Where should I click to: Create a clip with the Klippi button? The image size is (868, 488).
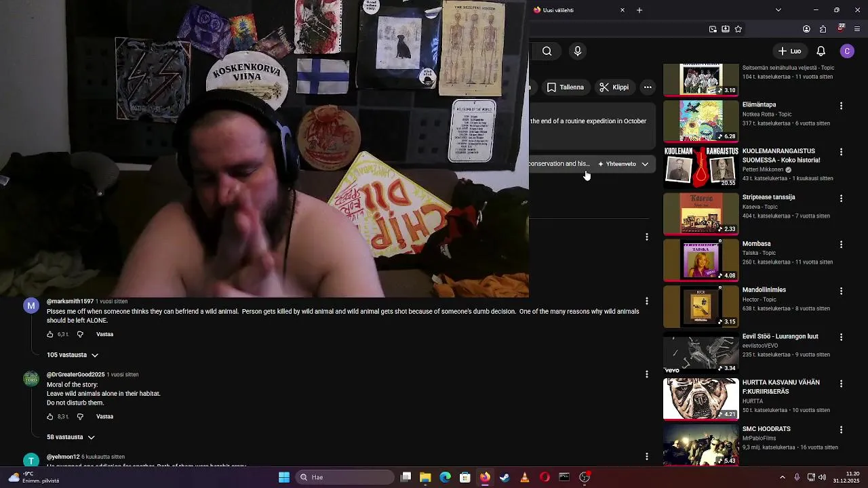coord(614,87)
